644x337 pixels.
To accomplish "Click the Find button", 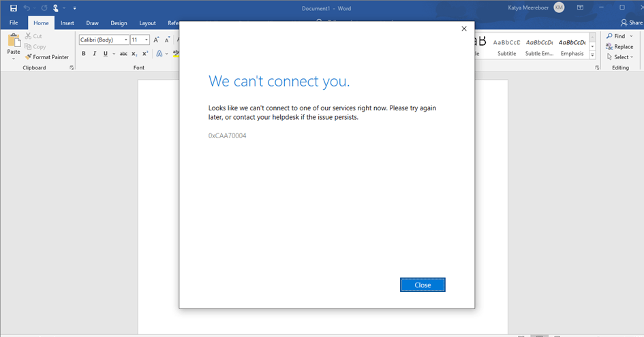I will (616, 36).
